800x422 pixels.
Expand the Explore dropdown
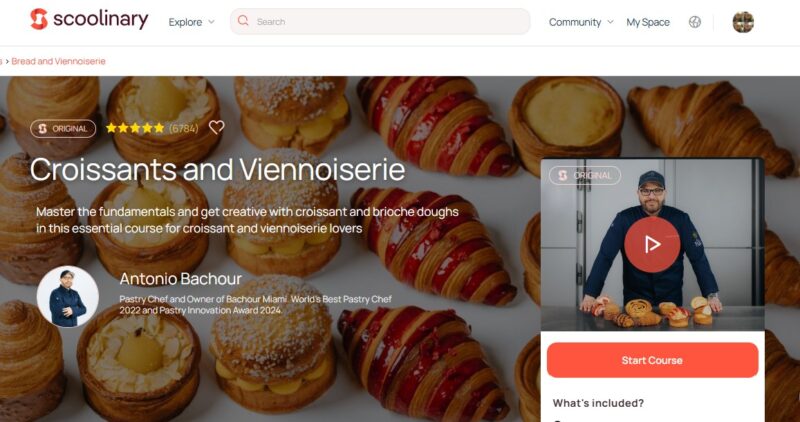(x=191, y=22)
